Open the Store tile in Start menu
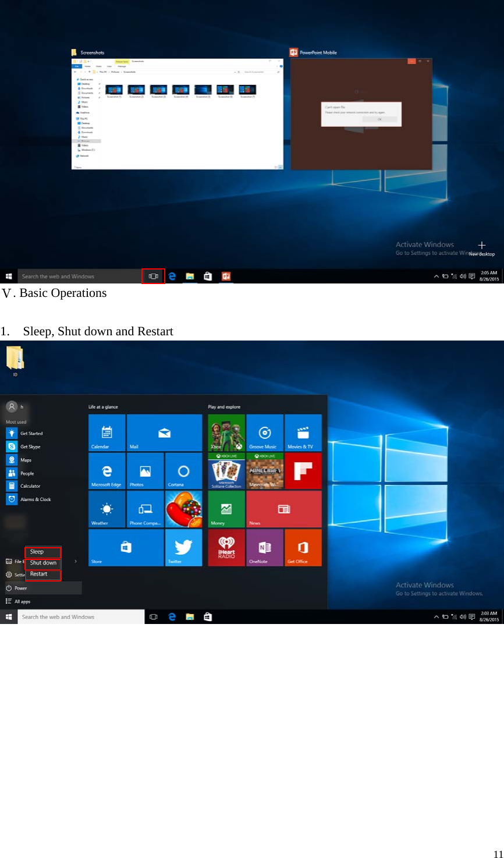 pyautogui.click(x=126, y=548)
